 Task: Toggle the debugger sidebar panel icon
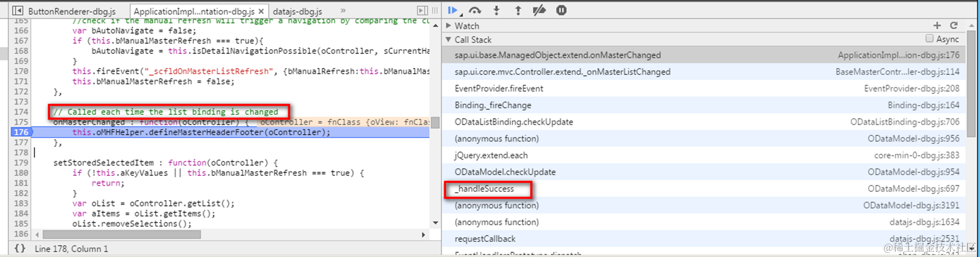[x=422, y=10]
